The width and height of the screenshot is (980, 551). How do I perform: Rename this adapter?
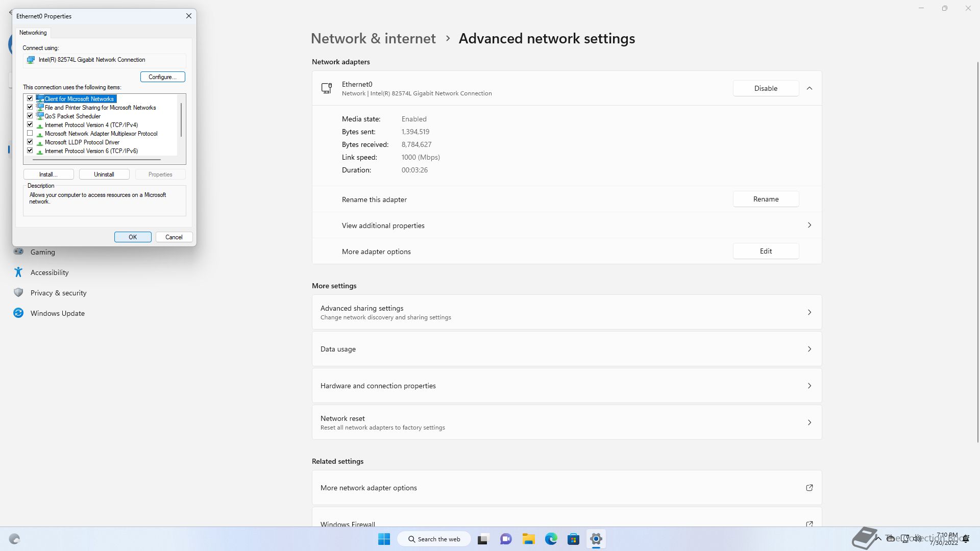point(766,199)
